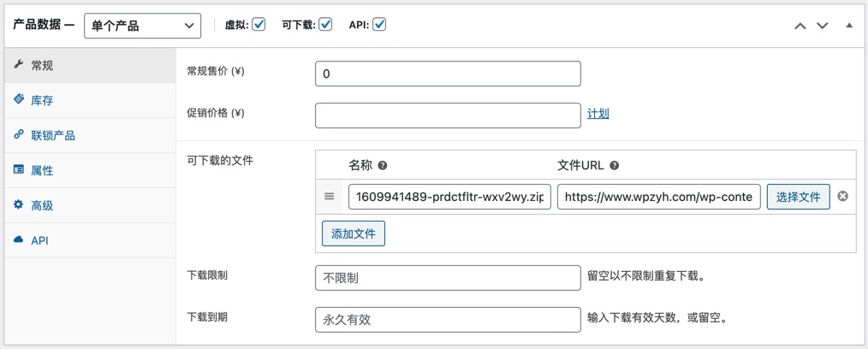Collapse the 产品数据 panel with triangle toggle
The height and width of the screenshot is (349, 868).
click(x=849, y=26)
